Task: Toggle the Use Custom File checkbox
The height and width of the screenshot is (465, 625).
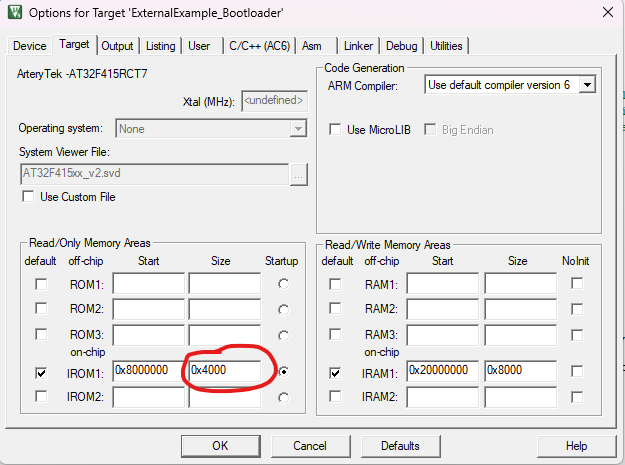Action: point(28,197)
